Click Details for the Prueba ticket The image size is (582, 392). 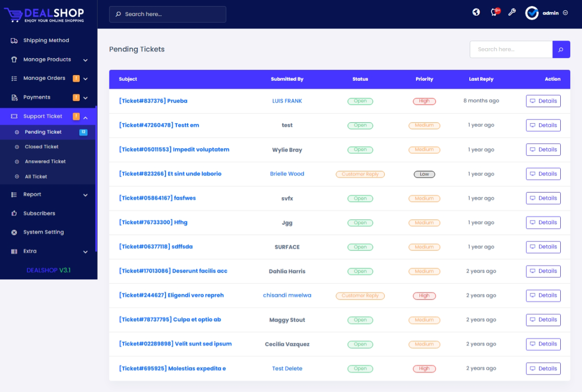543,101
